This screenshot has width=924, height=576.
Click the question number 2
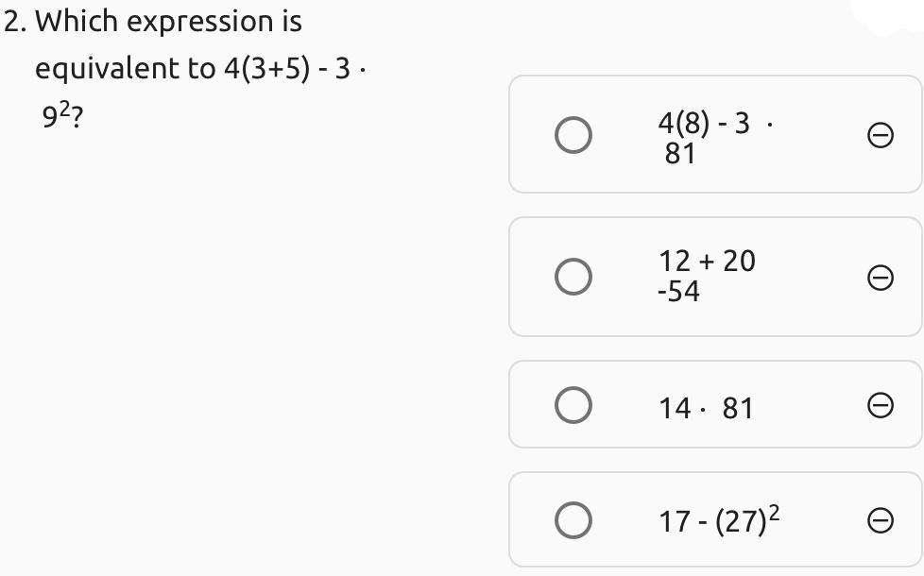click(x=13, y=22)
